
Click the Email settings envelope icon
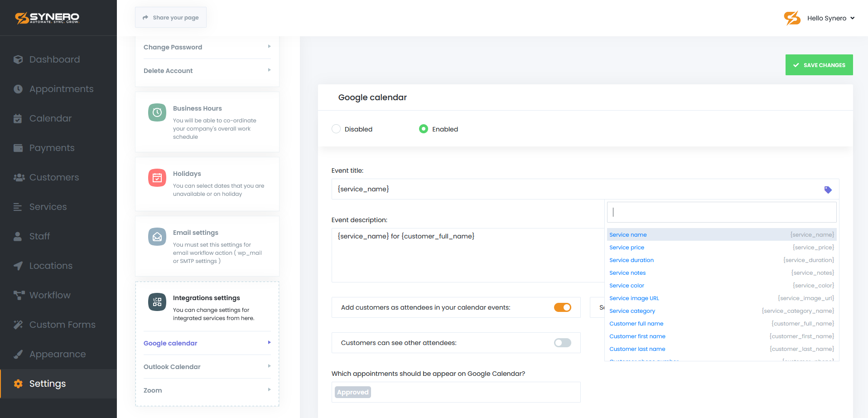coord(157,237)
